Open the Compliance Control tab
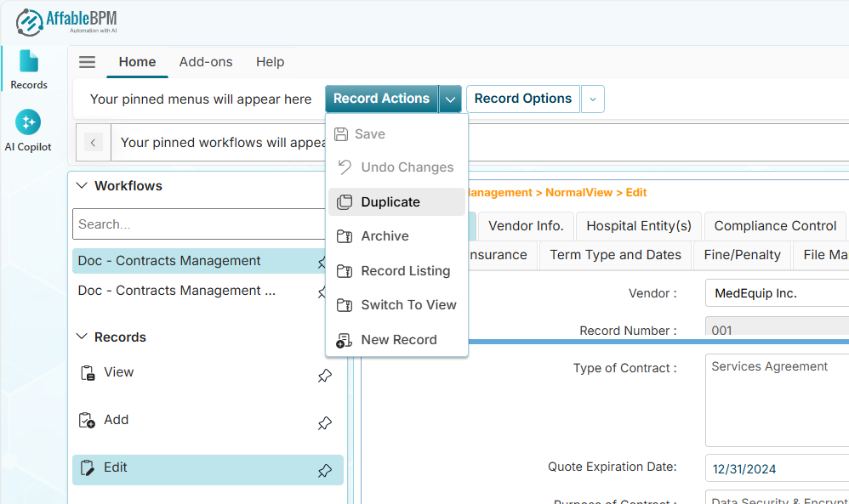Image resolution: width=849 pixels, height=504 pixels. click(775, 226)
